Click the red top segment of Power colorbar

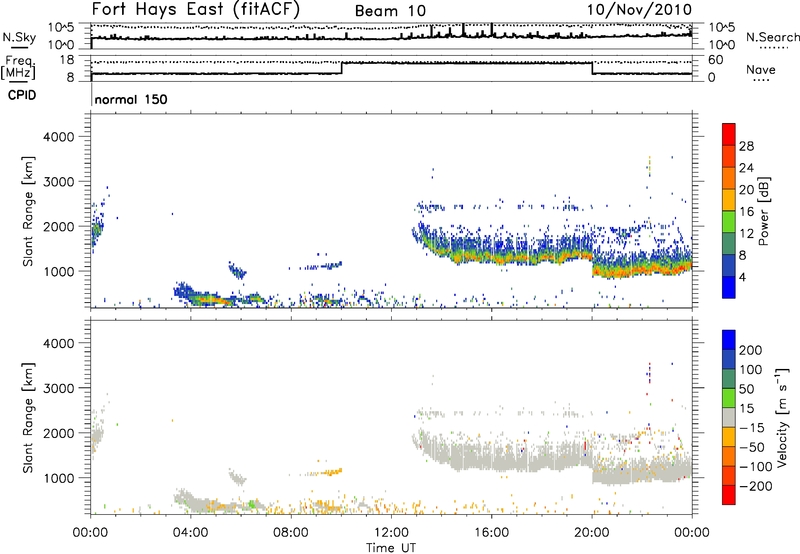(729, 134)
